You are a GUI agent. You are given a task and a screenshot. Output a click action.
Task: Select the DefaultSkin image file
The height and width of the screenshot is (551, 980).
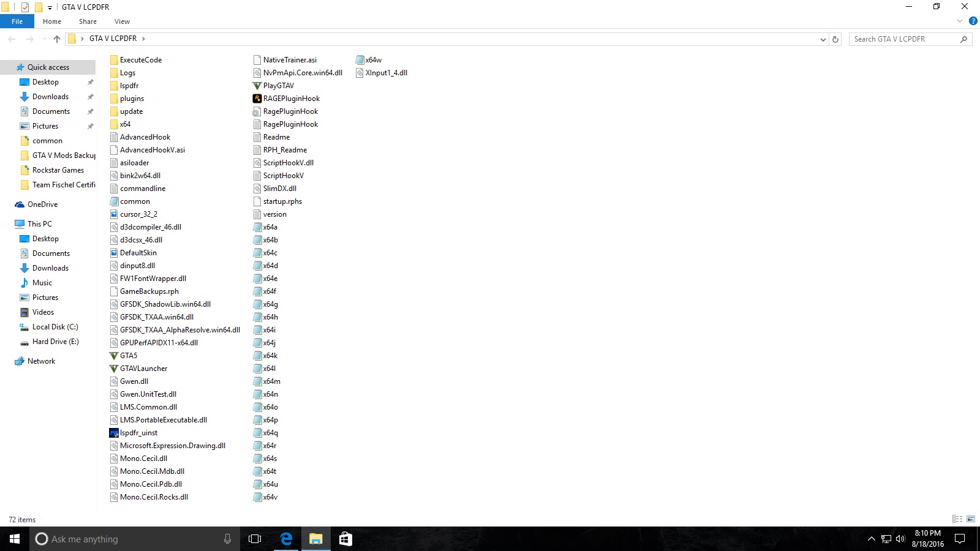point(134,253)
